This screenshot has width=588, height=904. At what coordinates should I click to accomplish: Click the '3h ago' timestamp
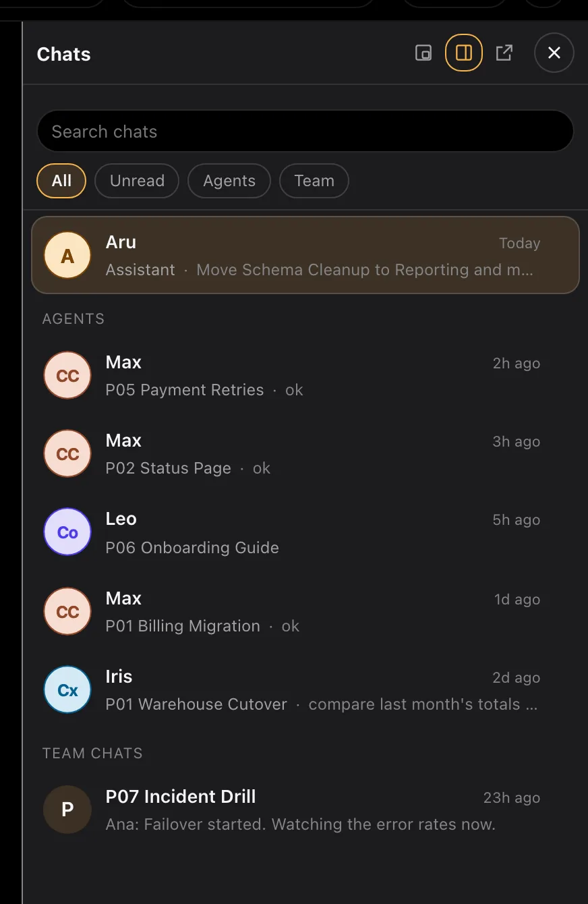[517, 442]
